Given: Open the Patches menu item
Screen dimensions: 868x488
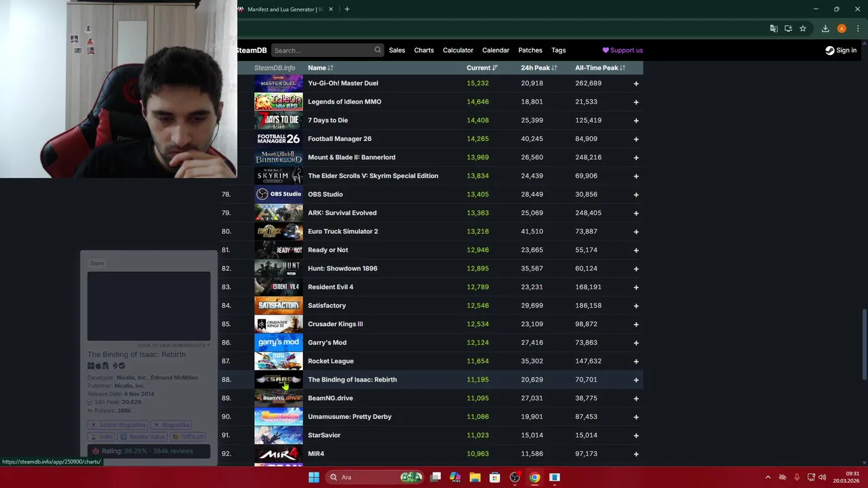Looking at the screenshot, I should [x=530, y=50].
